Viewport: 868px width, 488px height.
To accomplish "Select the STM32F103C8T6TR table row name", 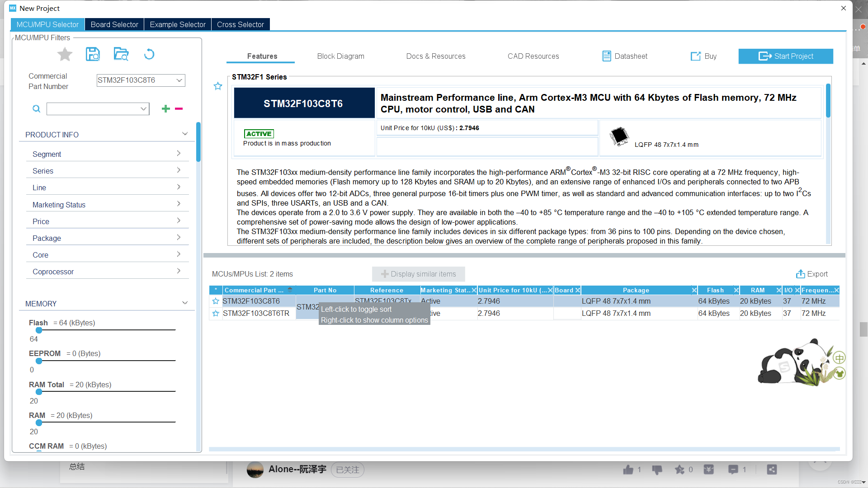I will coord(256,314).
